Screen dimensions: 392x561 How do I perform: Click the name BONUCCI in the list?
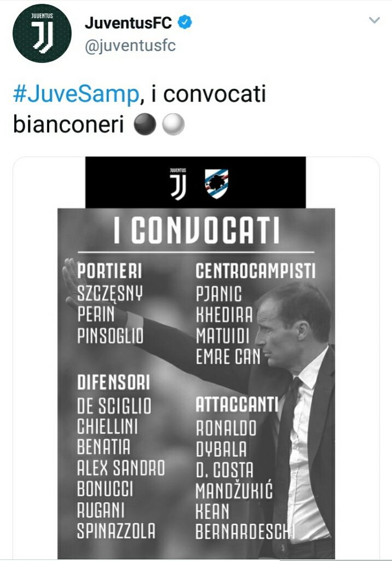[105, 488]
